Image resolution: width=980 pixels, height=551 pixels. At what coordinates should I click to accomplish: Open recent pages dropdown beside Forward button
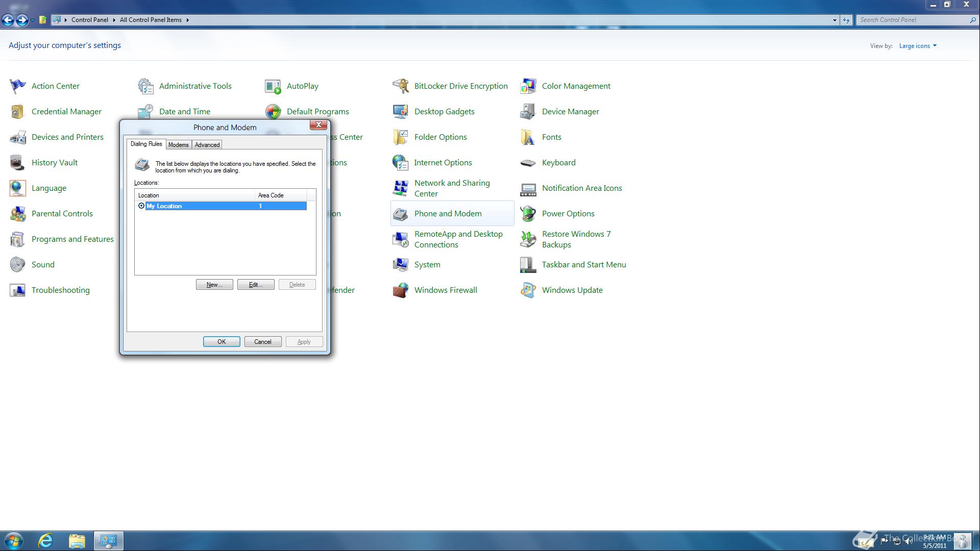coord(32,20)
